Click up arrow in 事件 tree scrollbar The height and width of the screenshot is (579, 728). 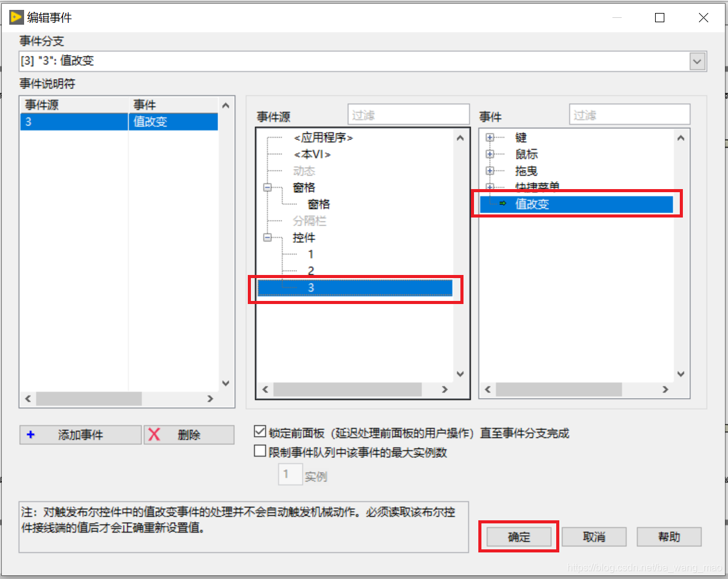click(x=680, y=138)
